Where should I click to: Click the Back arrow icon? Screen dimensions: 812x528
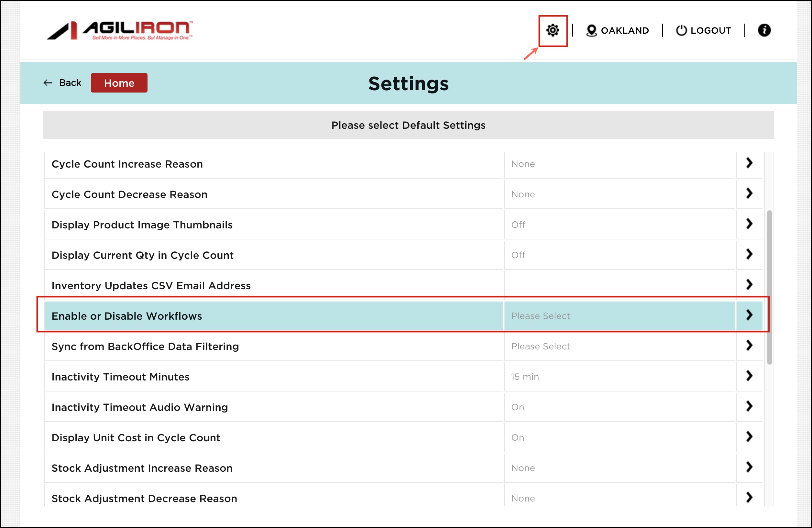click(48, 83)
